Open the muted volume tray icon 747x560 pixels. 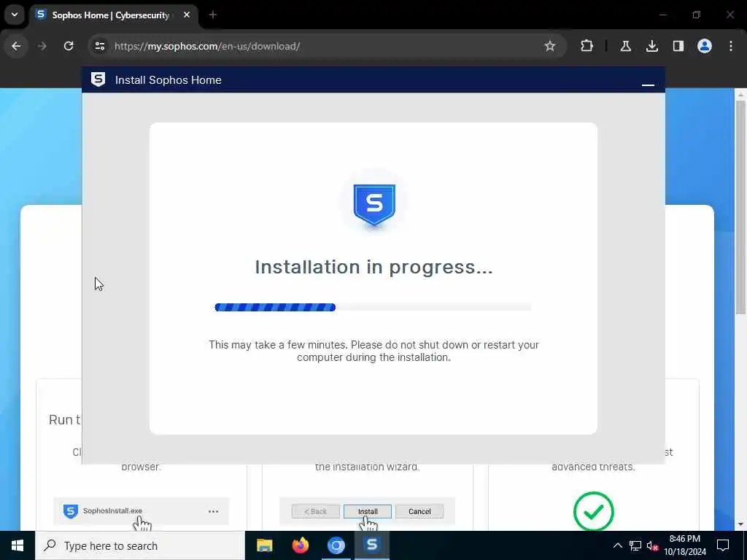click(652, 545)
